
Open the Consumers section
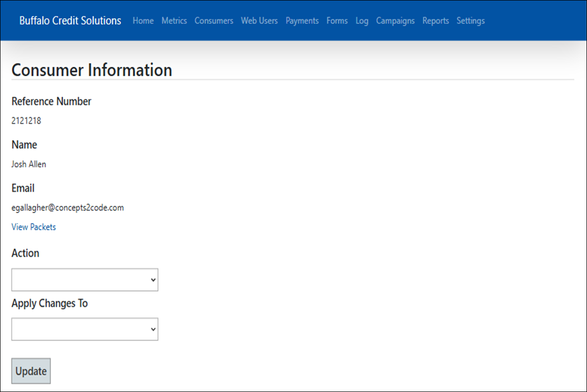214,21
